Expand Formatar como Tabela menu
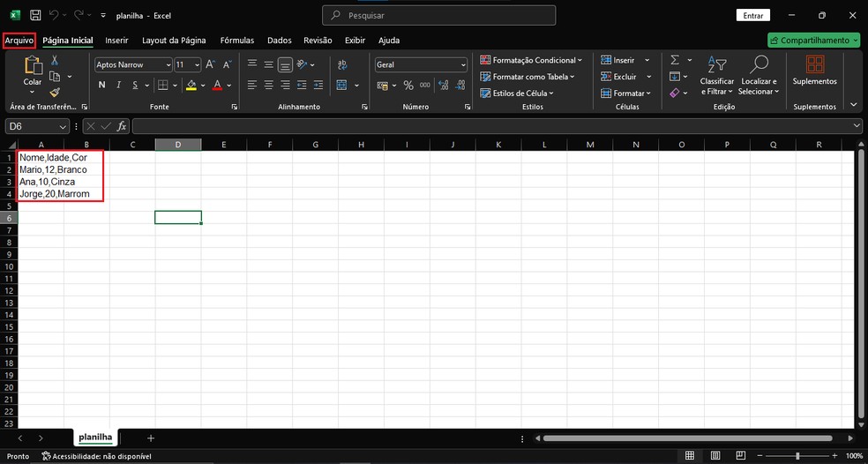The image size is (868, 464). tap(527, 77)
